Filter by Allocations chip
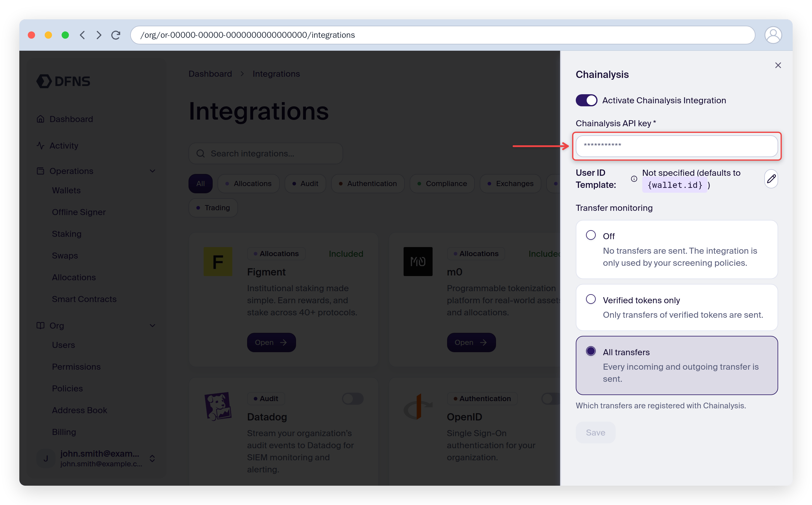812x505 pixels. (248, 183)
